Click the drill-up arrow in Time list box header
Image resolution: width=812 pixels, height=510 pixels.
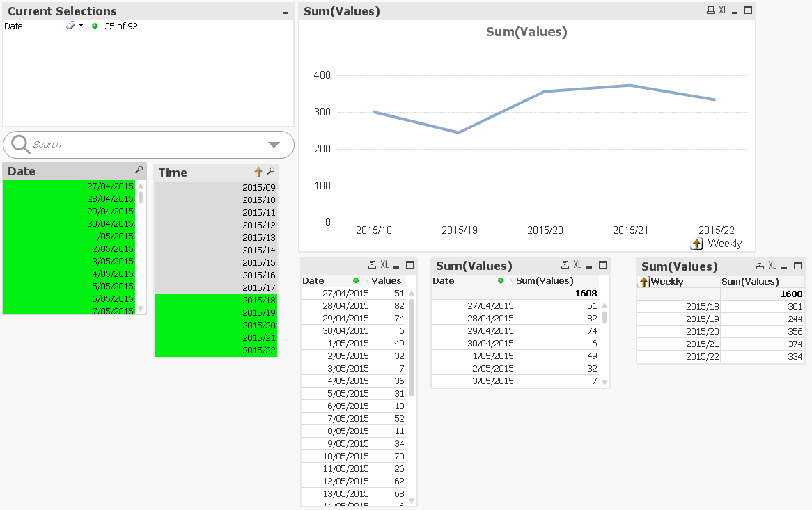[x=258, y=172]
